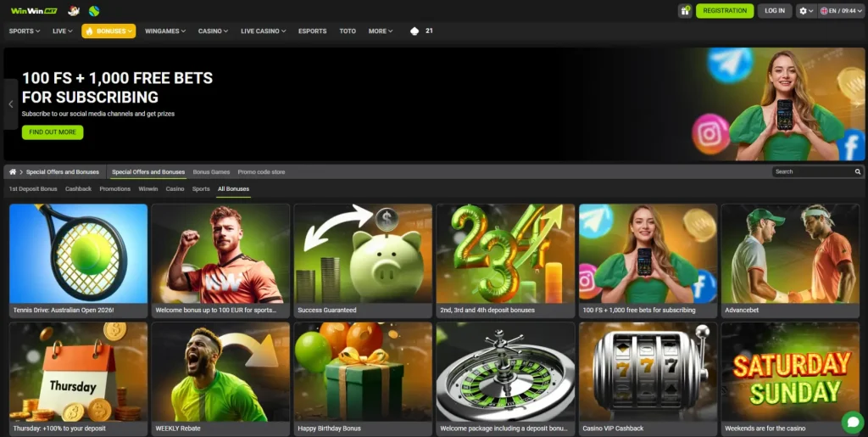Open the settings gear dropdown
The image size is (868, 437).
[x=806, y=10]
